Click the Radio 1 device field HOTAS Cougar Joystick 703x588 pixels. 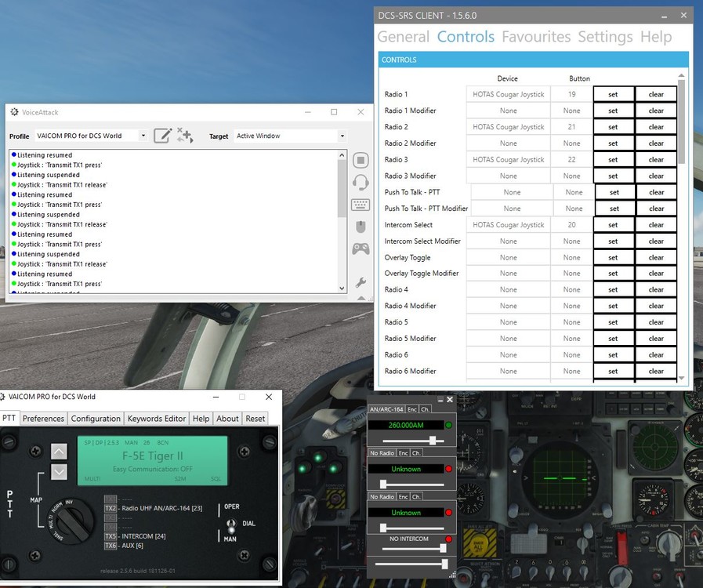click(509, 94)
